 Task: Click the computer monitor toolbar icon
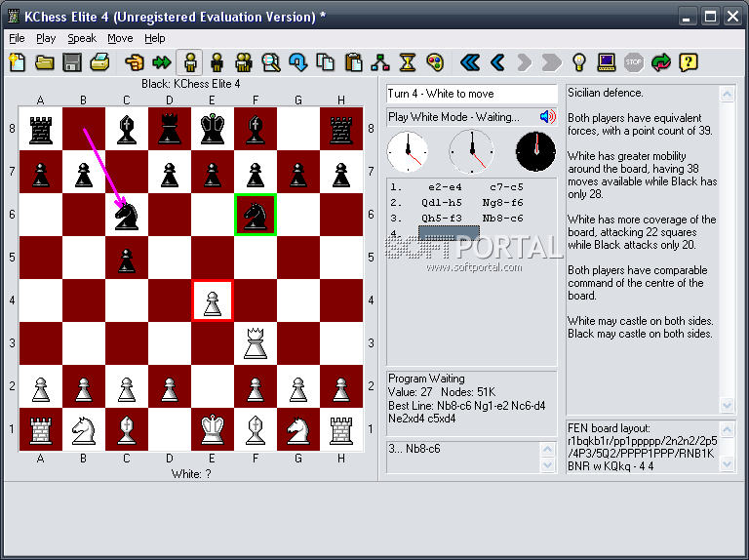click(607, 62)
